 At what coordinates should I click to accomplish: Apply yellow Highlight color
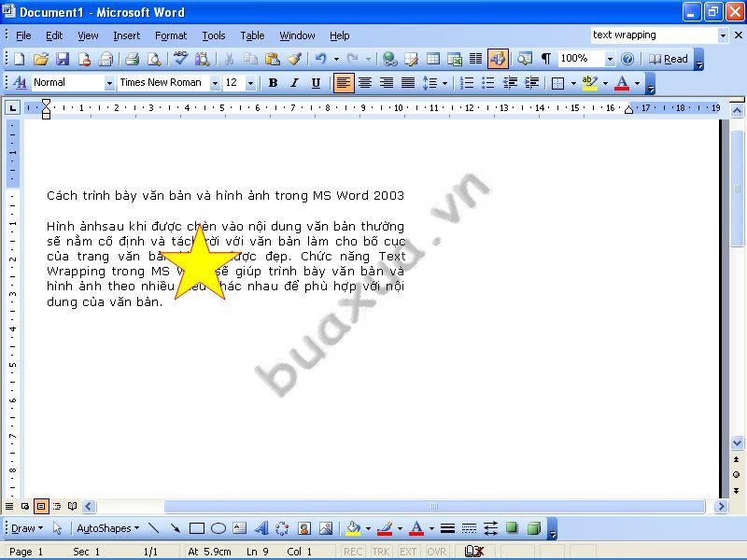click(x=590, y=83)
